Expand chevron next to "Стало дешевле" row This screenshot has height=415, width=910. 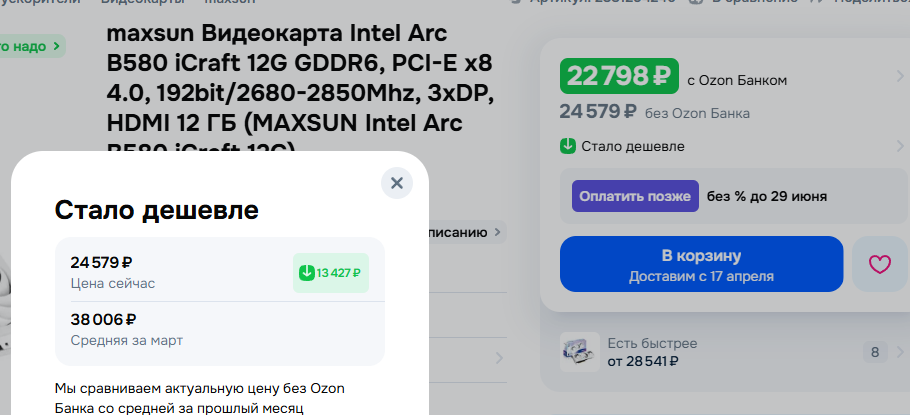pos(900,146)
